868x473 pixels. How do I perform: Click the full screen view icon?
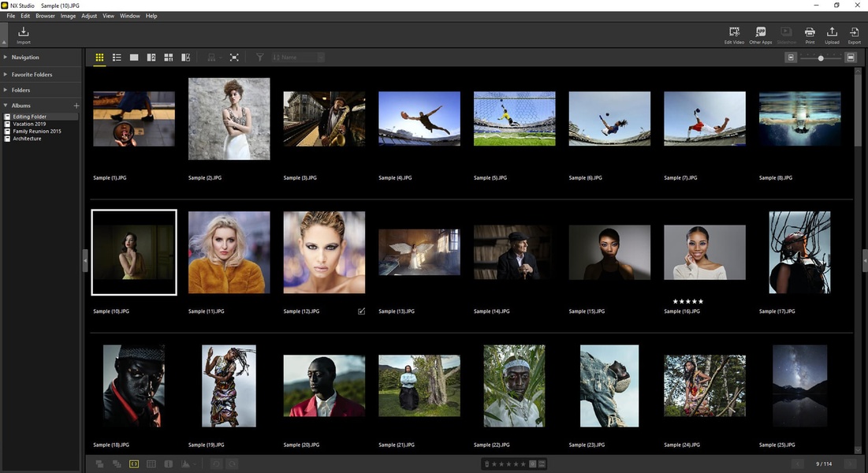click(234, 58)
